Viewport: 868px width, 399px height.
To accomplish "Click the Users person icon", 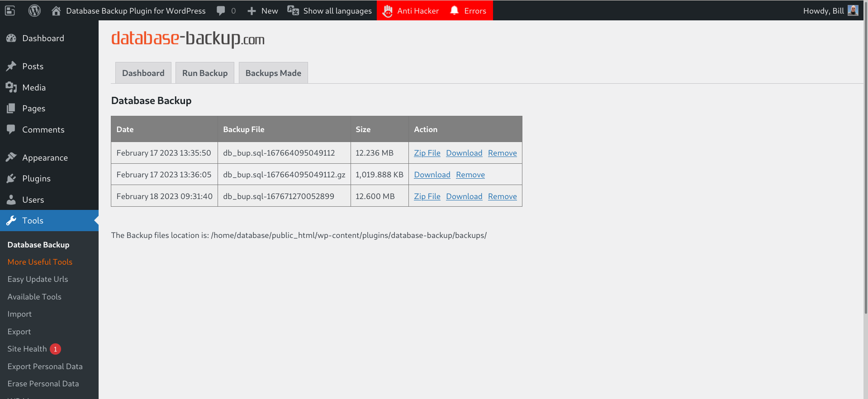I will pyautogui.click(x=11, y=199).
